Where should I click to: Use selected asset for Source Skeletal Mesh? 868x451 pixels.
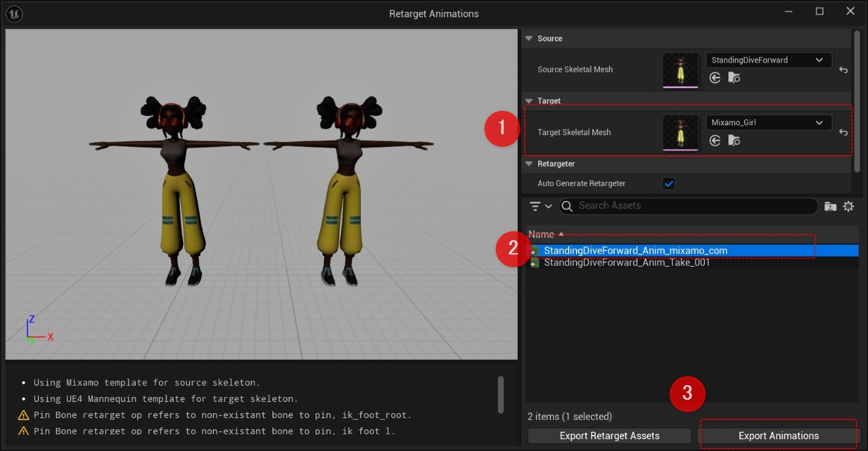(x=715, y=78)
